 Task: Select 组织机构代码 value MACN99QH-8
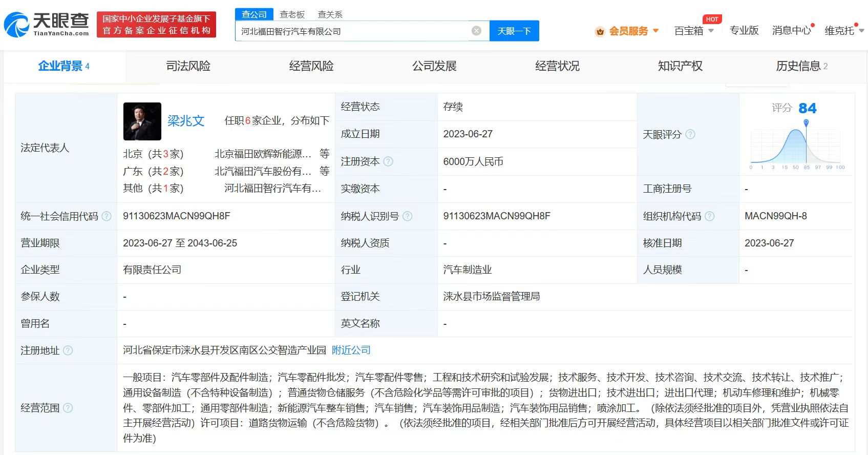(776, 216)
